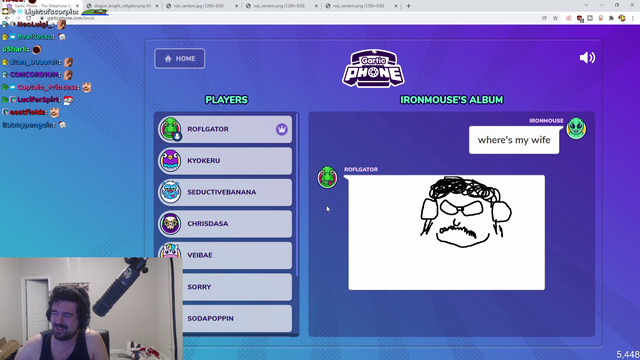Click SEDUCTIVEBANANA's blue avatar

coord(170,192)
